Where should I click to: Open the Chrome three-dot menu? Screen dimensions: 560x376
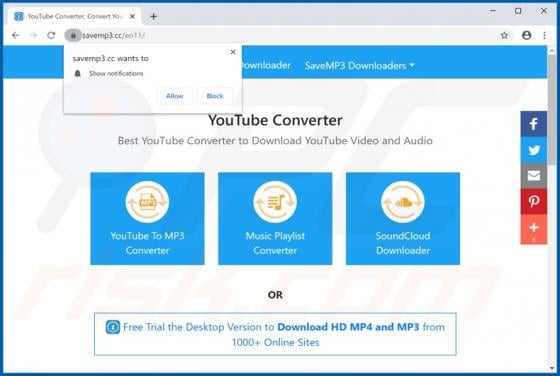click(x=544, y=35)
